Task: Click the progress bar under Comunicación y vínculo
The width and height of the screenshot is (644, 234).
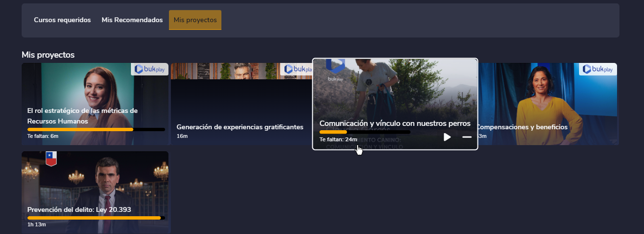Action: coord(364,132)
